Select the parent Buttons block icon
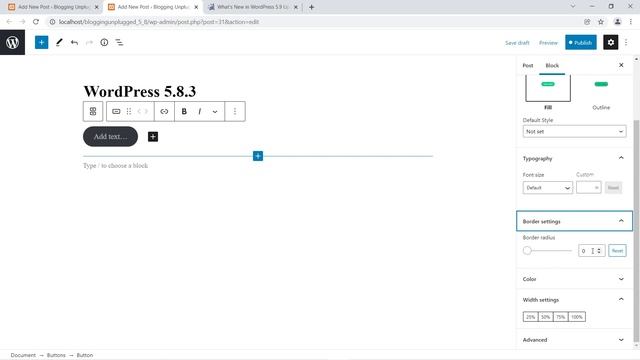Viewport: 640px width, 360px height. [93, 111]
